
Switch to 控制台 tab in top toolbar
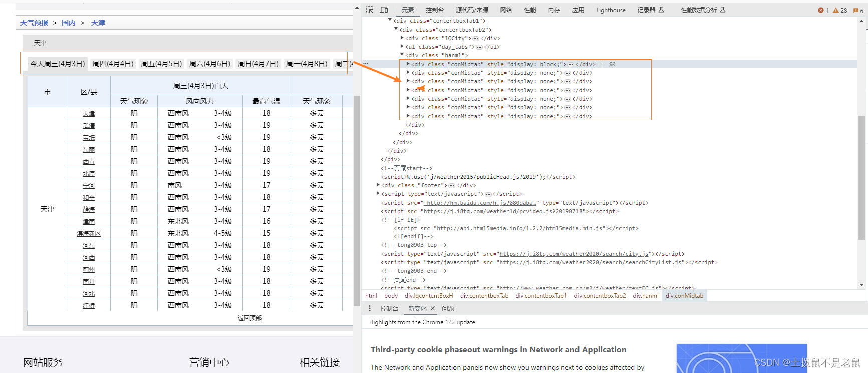click(435, 10)
